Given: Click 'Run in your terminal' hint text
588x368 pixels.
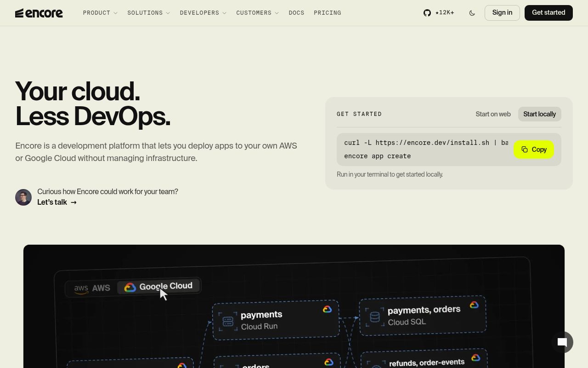Looking at the screenshot, I should click(x=390, y=174).
